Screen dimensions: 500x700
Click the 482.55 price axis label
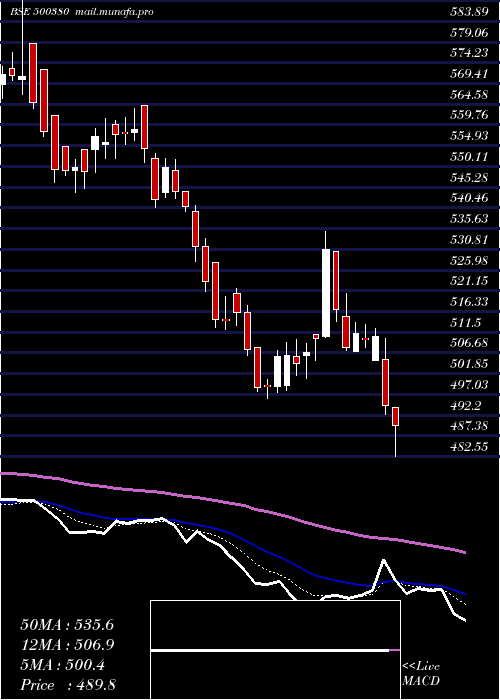tap(468, 447)
